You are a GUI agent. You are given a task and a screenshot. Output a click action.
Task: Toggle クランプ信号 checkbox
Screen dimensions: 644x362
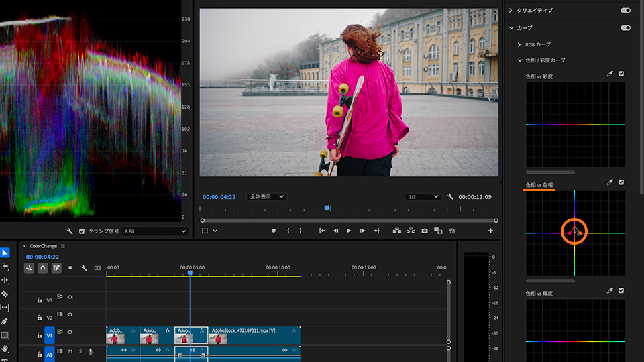(82, 231)
